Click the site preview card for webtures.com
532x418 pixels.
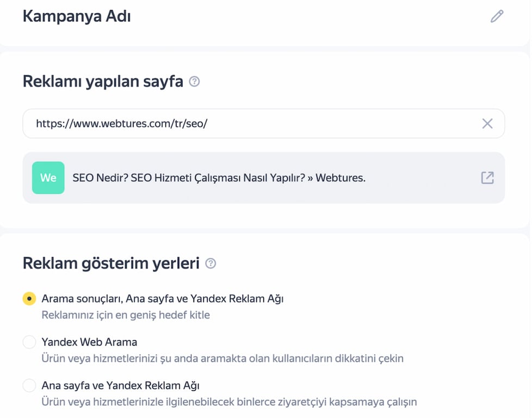[264, 177]
